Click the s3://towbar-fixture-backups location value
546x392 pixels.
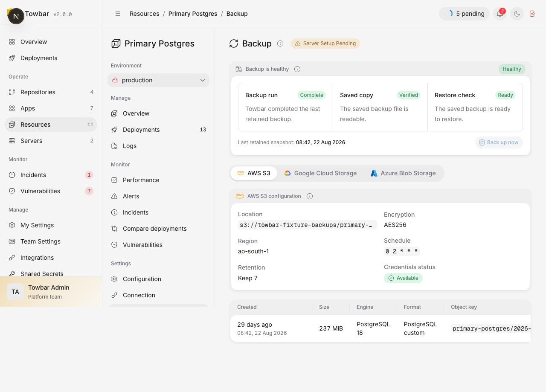click(x=307, y=225)
